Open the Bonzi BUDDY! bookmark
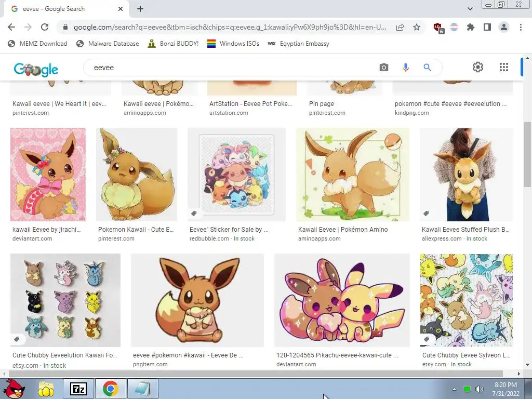 tap(173, 44)
